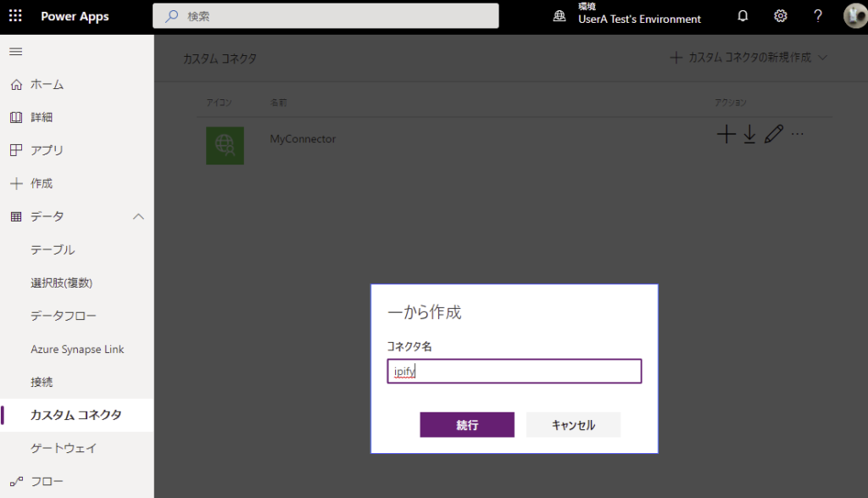Viewport: 868px width, 498px height.
Task: Open the settings gear
Action: pyautogui.click(x=780, y=16)
